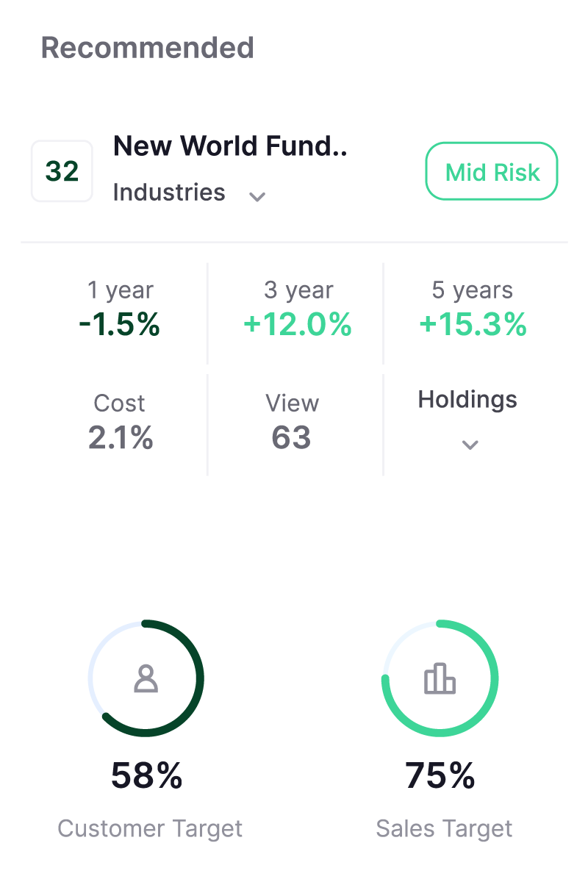
Task: Open the New World Fund title
Action: tap(230, 146)
